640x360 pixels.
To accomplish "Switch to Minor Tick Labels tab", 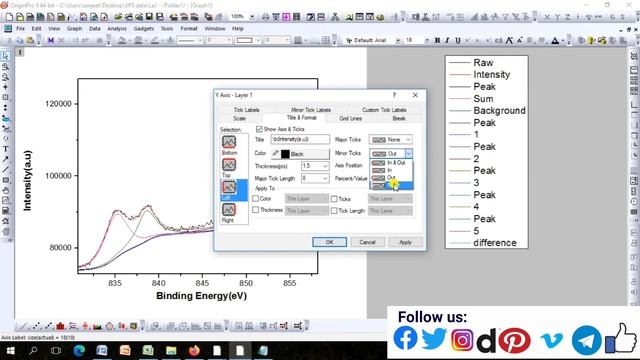I will click(311, 110).
